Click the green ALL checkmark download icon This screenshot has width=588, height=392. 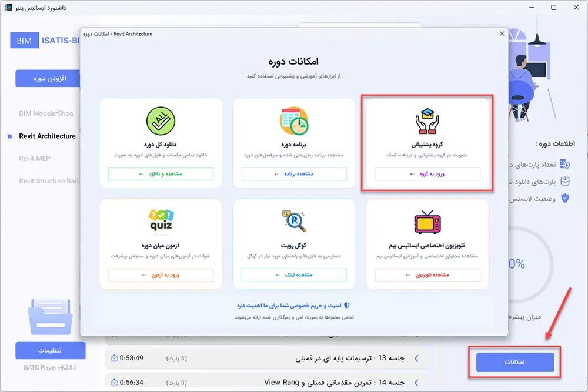pyautogui.click(x=161, y=121)
